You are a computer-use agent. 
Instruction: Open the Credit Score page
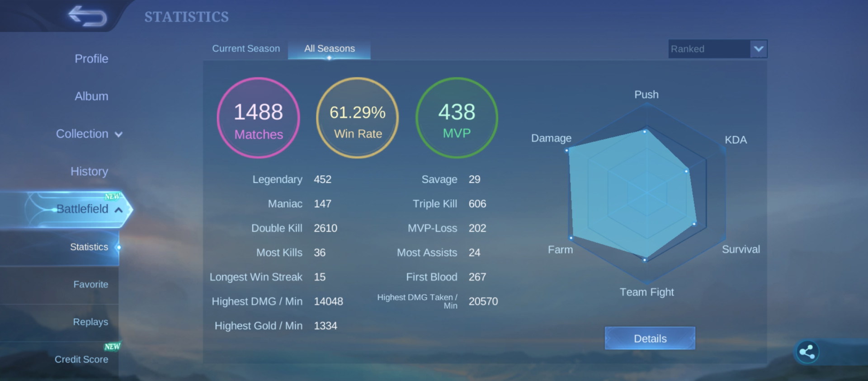click(81, 359)
